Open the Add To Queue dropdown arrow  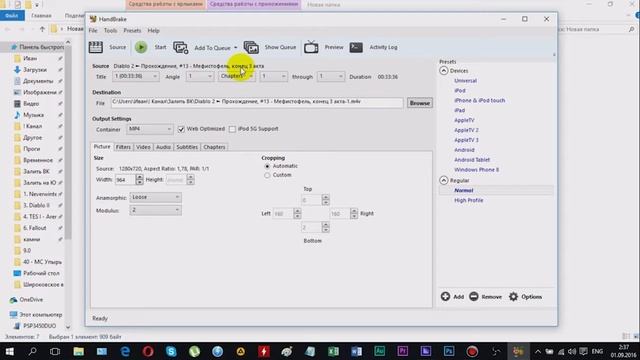click(236, 48)
